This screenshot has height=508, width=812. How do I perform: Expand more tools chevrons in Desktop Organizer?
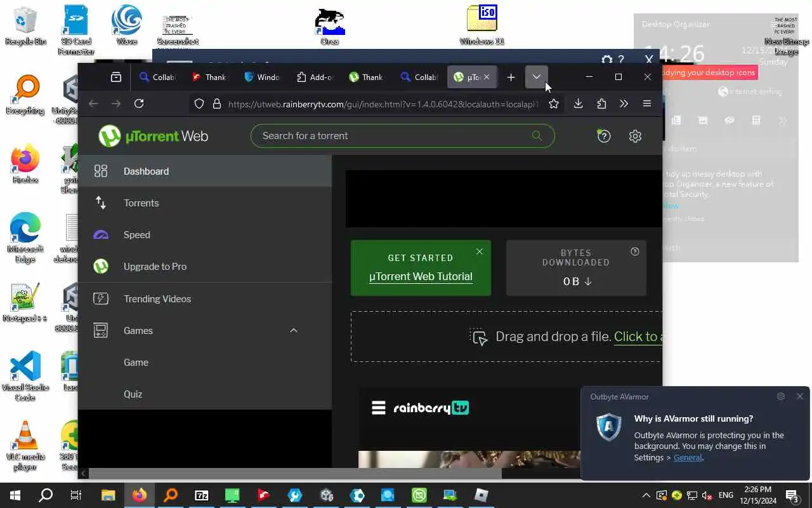(782, 121)
